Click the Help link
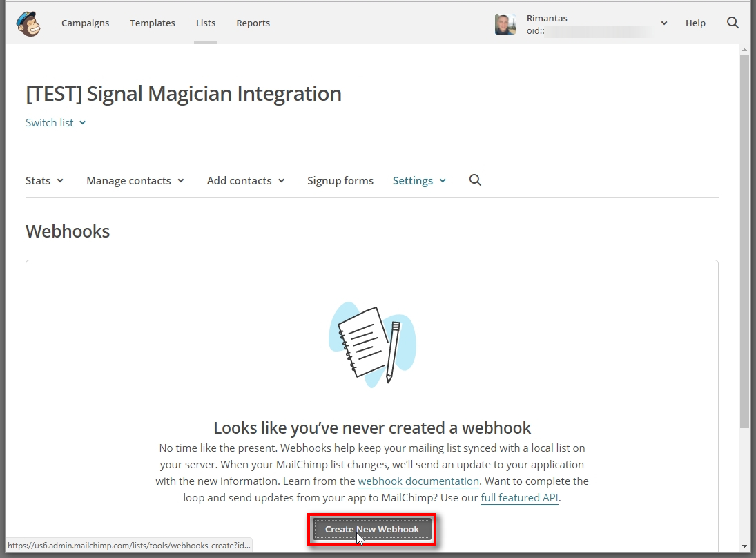The image size is (756, 558). pyautogui.click(x=695, y=23)
